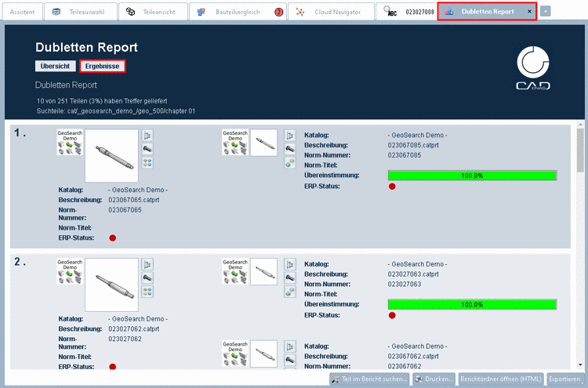The image size is (588, 388).
Task: Click the red badge on Bauteilvergleich tab
Action: (x=278, y=12)
